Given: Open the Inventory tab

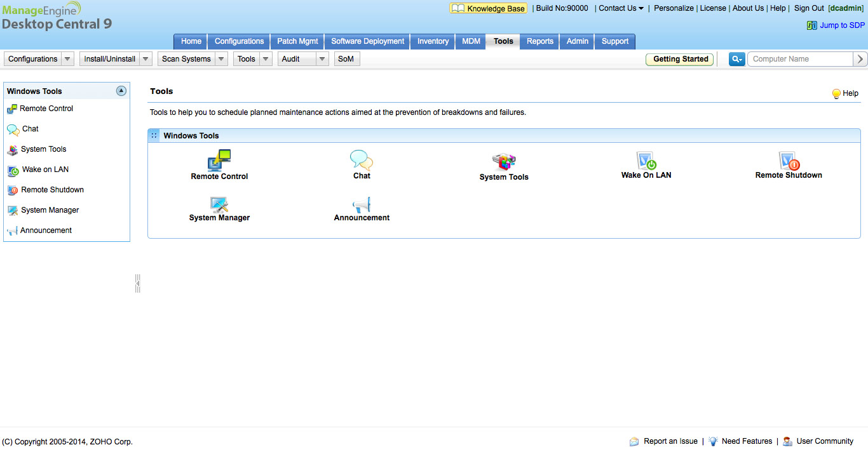Looking at the screenshot, I should (x=433, y=41).
